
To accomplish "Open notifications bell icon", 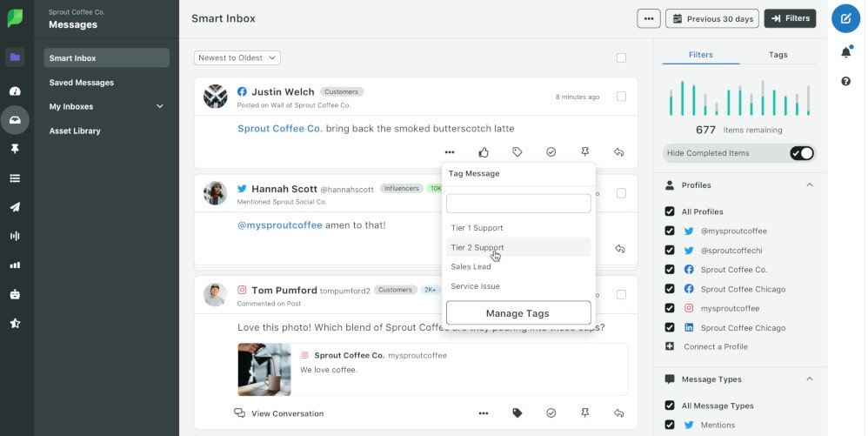I will 846,52.
